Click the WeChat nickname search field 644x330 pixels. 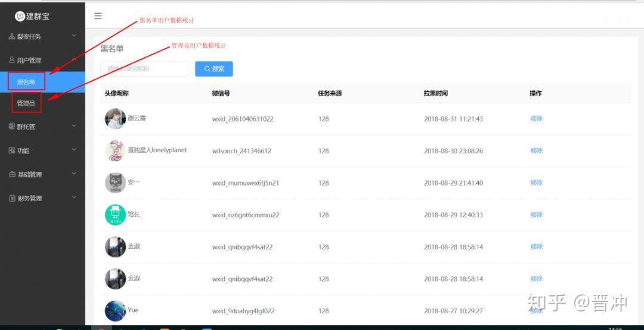tap(144, 69)
